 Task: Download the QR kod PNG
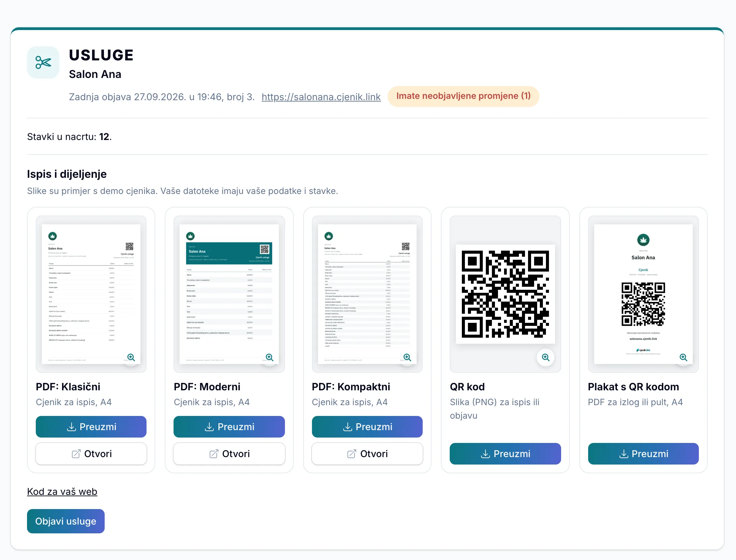[505, 454]
